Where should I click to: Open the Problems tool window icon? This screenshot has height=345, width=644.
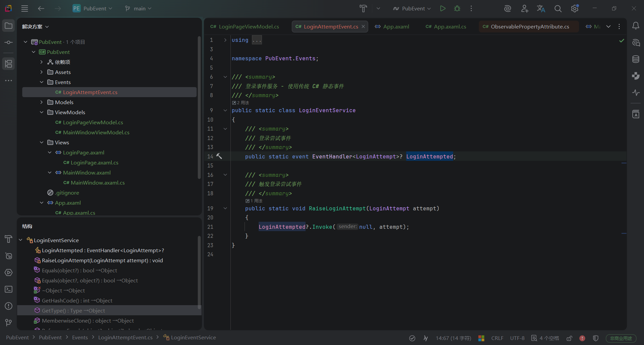[8, 306]
